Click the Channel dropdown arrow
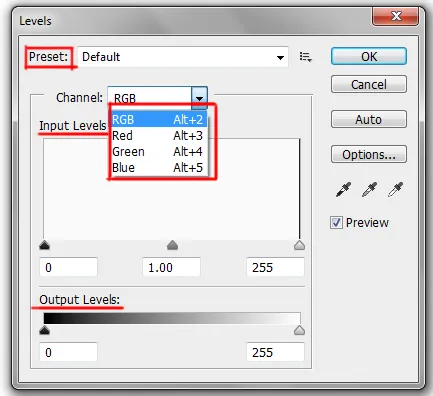The width and height of the screenshot is (433, 396). [199, 98]
